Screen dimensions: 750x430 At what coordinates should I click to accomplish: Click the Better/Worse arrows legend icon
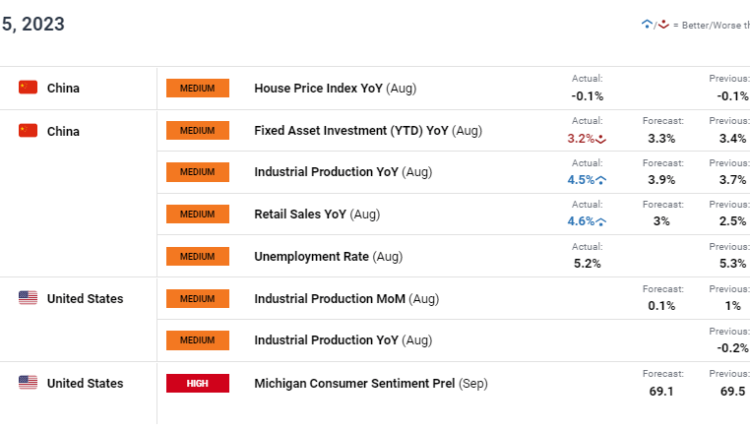pyautogui.click(x=653, y=23)
